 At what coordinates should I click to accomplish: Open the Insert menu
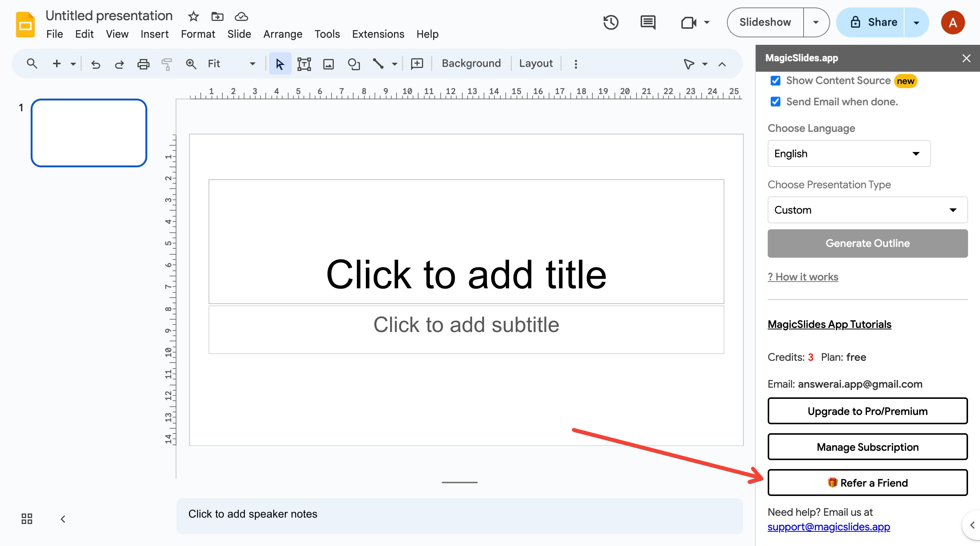tap(154, 34)
